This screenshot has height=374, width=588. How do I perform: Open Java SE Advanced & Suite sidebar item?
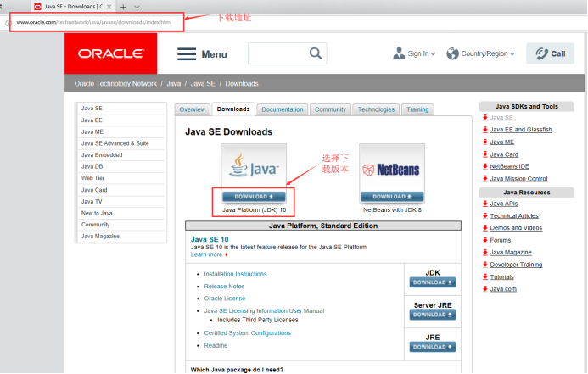click(121, 143)
